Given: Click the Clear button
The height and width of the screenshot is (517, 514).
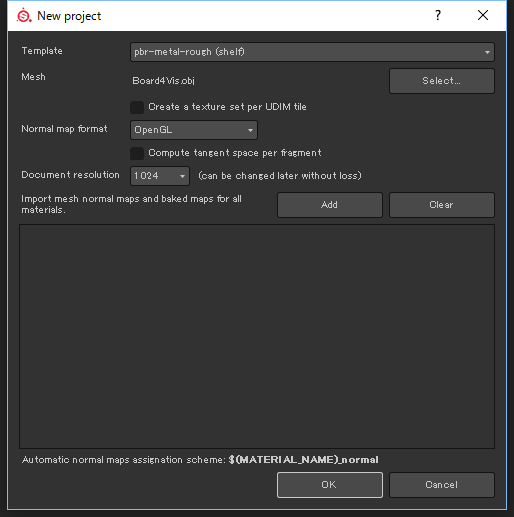Looking at the screenshot, I should [441, 205].
